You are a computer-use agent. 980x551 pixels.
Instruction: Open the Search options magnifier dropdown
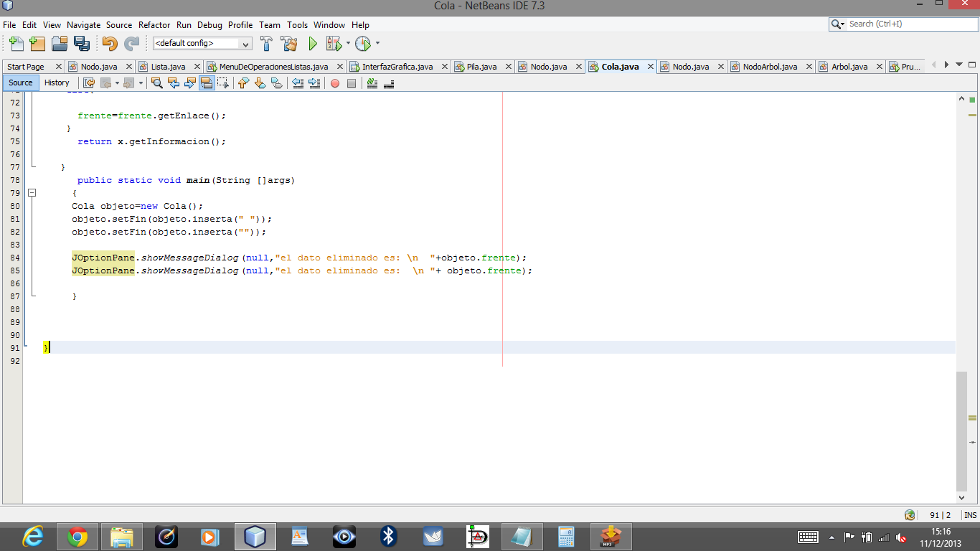click(x=838, y=24)
